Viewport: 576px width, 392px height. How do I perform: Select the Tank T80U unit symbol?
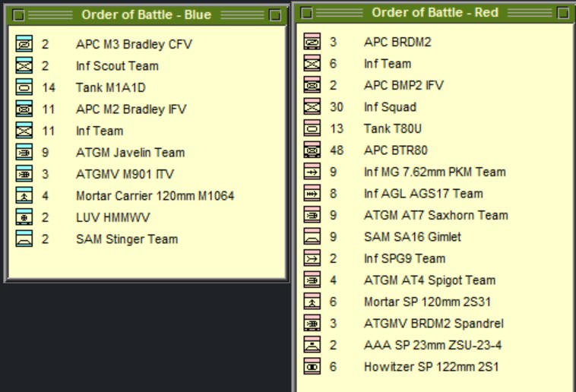tap(312, 128)
